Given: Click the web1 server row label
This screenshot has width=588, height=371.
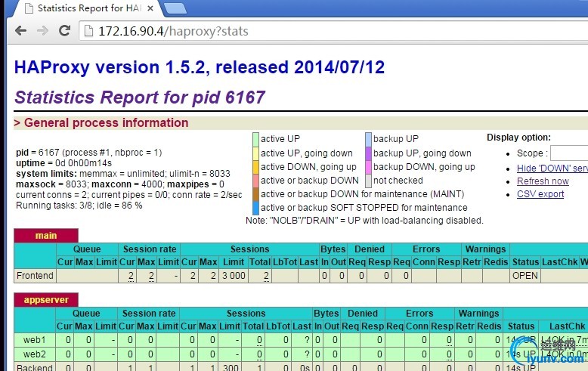Looking at the screenshot, I should [35, 340].
